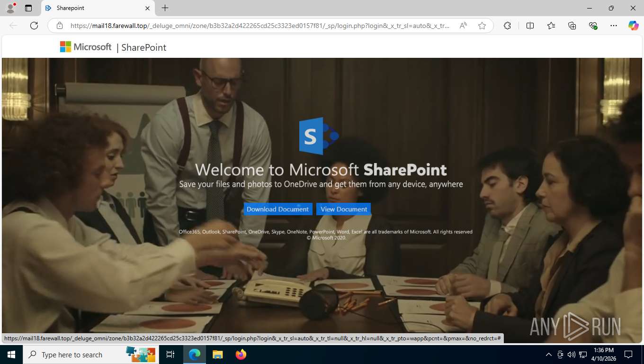Viewport: 644px width, 364px height.
Task: Open the tab actions menu icon
Action: [28, 8]
